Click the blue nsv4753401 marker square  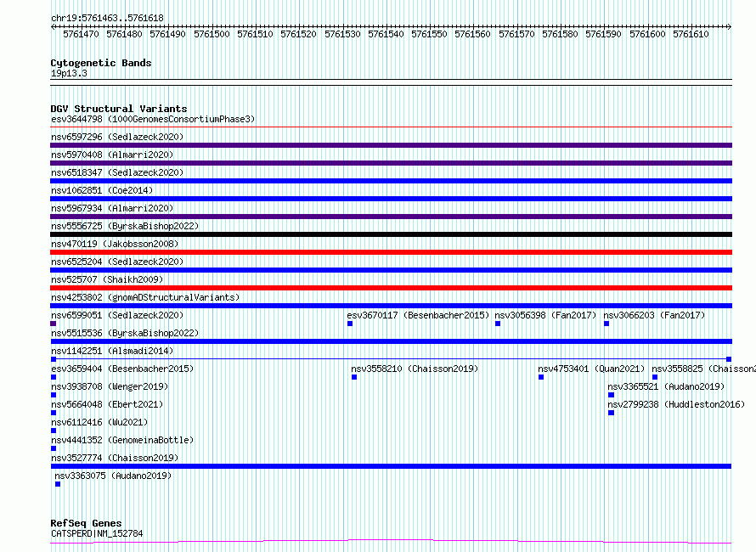541,377
